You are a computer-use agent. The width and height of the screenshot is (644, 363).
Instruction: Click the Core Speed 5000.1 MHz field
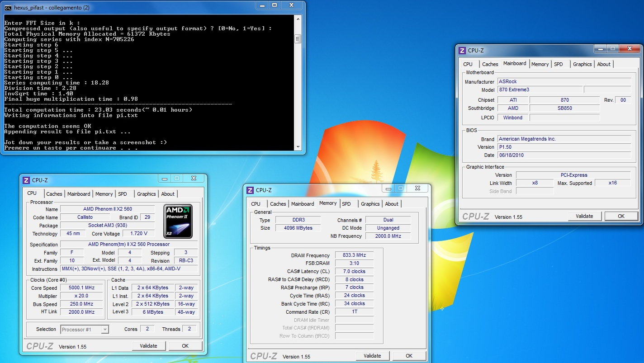[81, 288]
